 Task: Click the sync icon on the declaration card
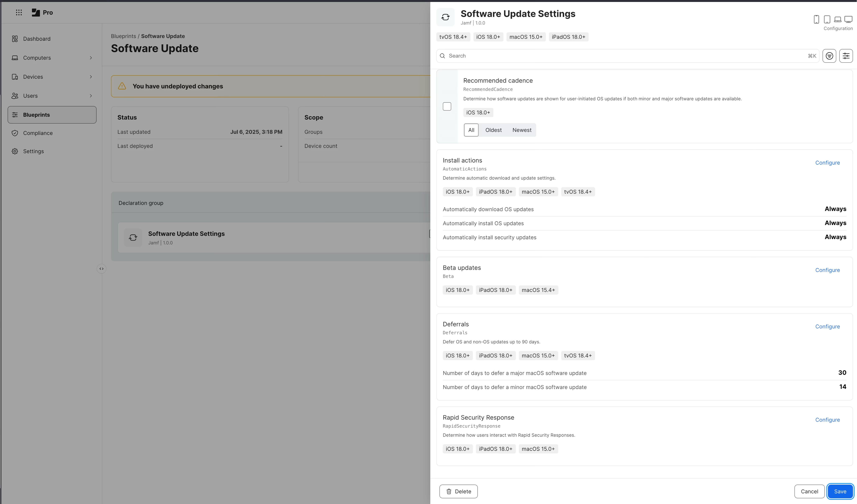[133, 237]
